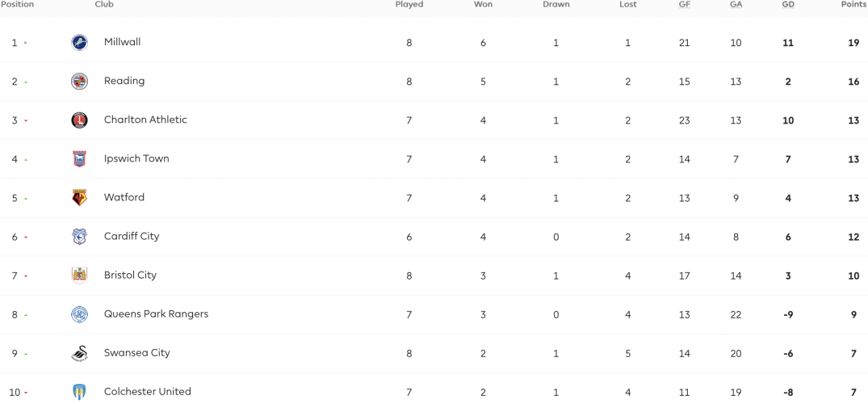This screenshot has height=404, width=868.
Task: Sort table by GD column header
Action: tap(788, 4)
